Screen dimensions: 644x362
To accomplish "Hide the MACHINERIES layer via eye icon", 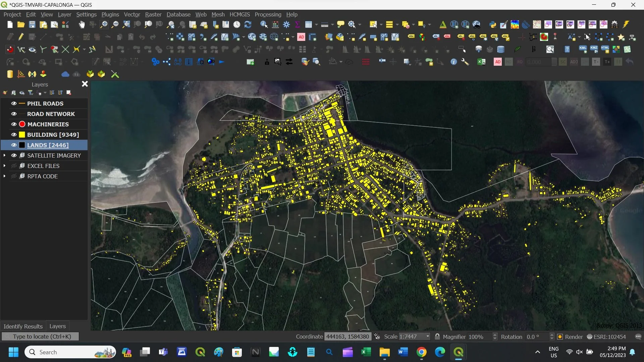I will tap(14, 124).
